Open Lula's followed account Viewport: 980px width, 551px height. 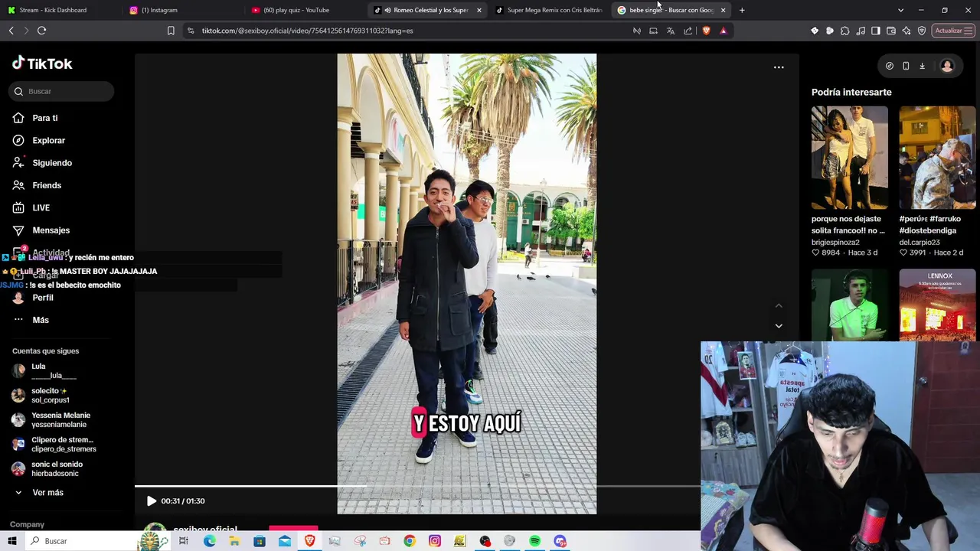point(54,371)
